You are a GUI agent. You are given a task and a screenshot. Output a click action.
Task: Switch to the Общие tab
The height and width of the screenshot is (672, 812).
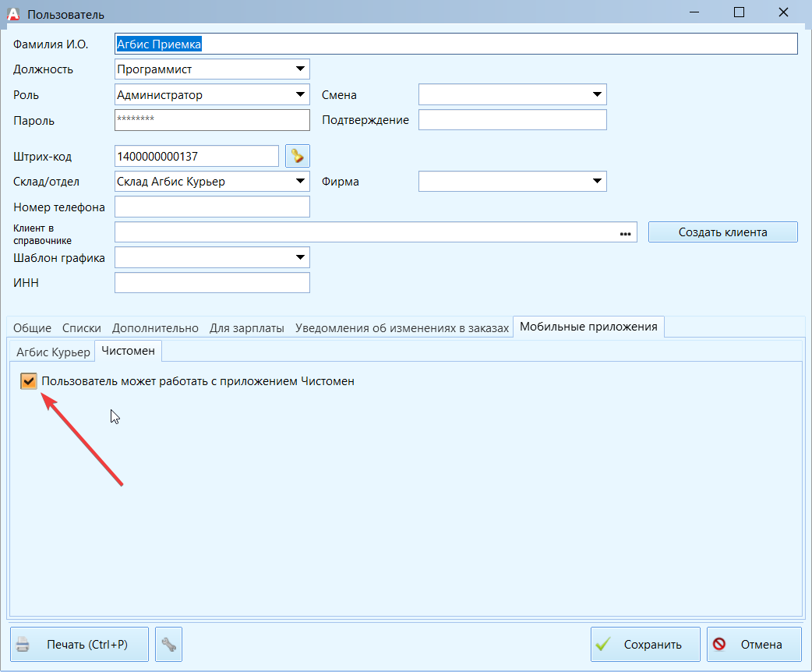(32, 328)
